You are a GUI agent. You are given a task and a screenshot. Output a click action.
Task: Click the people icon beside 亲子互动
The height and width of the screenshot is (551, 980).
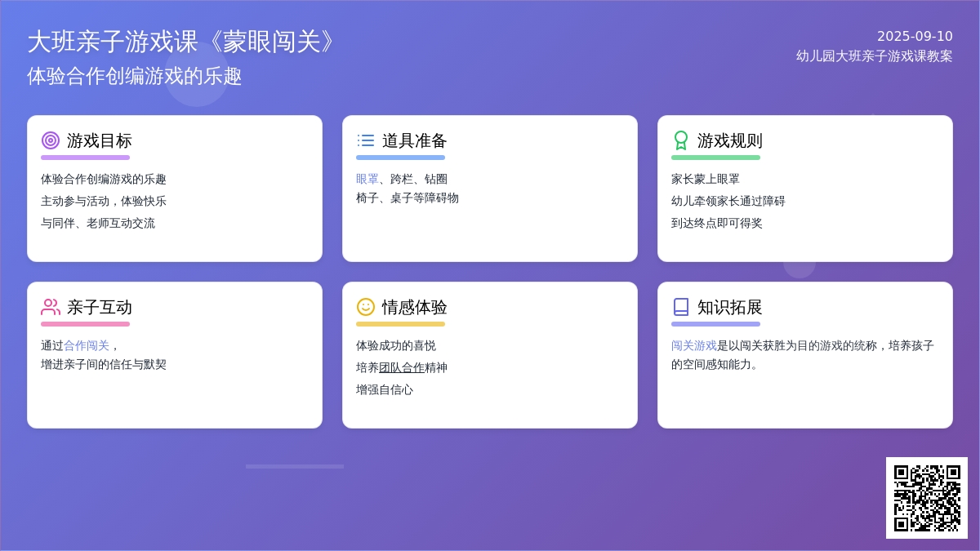[x=51, y=307]
